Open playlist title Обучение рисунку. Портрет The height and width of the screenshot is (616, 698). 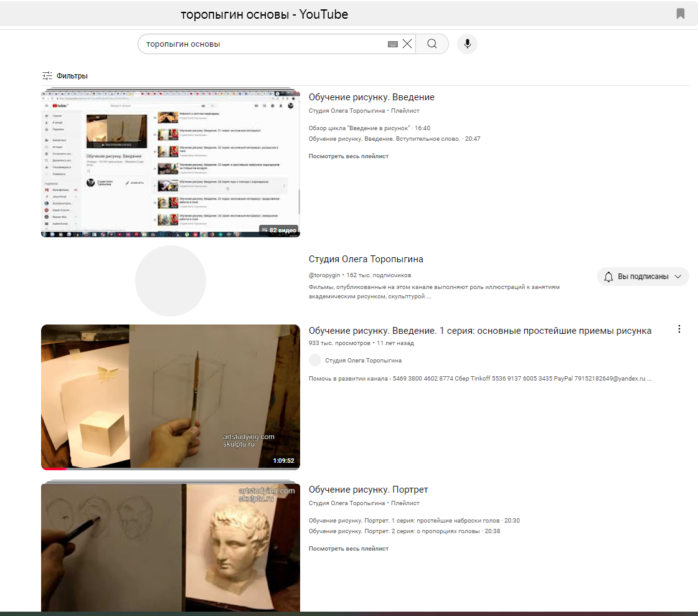pyautogui.click(x=368, y=490)
